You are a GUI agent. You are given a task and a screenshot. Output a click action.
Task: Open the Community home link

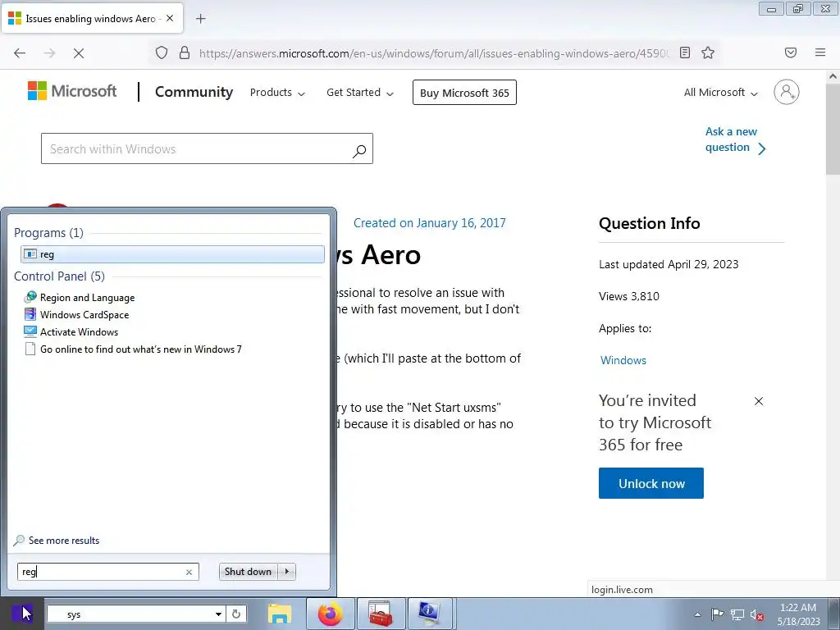pyautogui.click(x=194, y=92)
